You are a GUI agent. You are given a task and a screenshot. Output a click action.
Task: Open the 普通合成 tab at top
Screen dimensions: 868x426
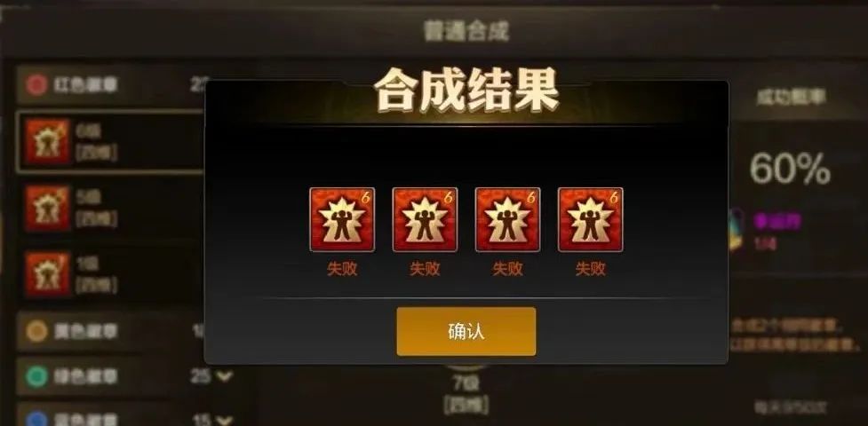coord(466,31)
